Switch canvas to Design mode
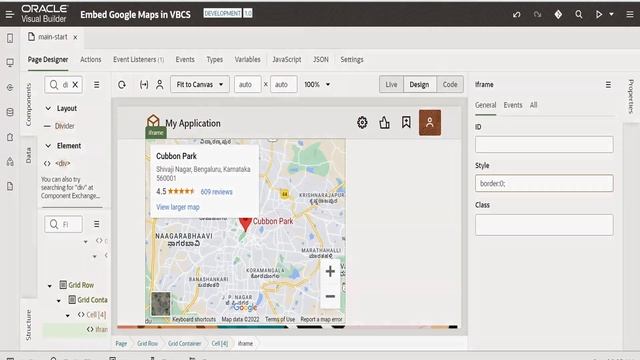Screen dimensions: 640x360 click(x=420, y=84)
